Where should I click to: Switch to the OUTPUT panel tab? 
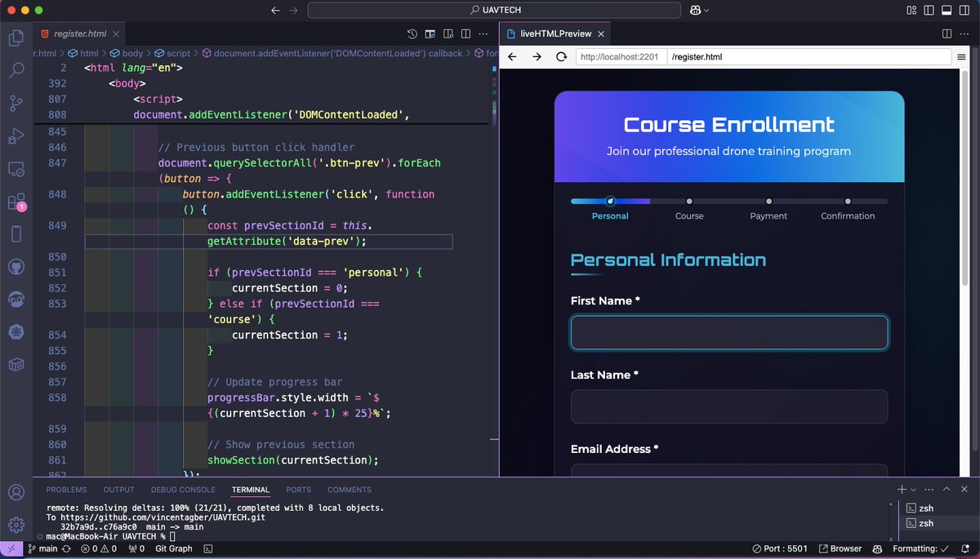(118, 490)
